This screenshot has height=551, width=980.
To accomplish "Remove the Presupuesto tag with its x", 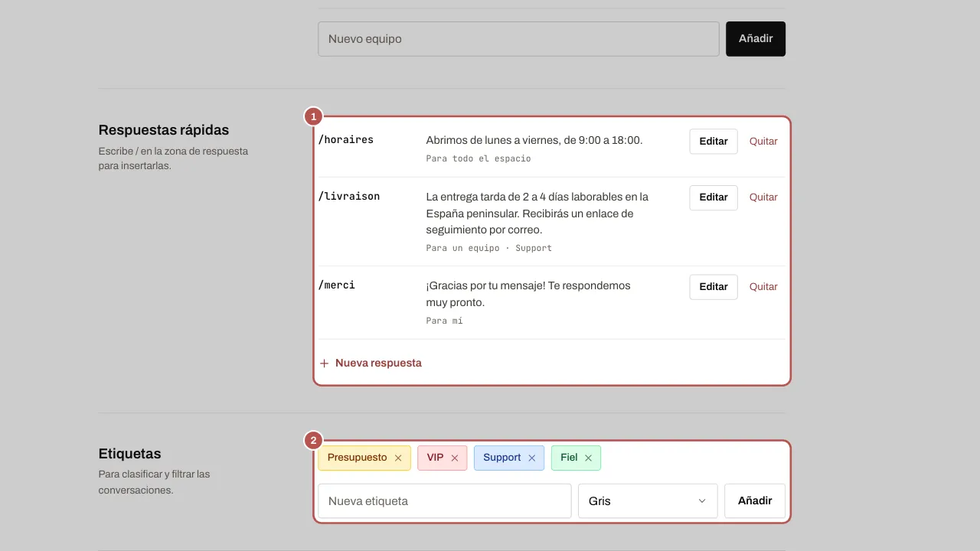I will coord(398,458).
